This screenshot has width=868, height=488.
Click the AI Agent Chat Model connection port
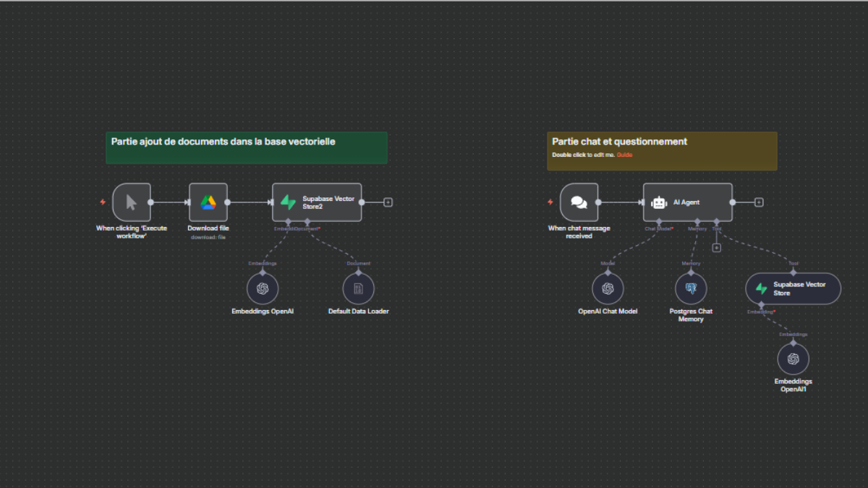pos(659,221)
